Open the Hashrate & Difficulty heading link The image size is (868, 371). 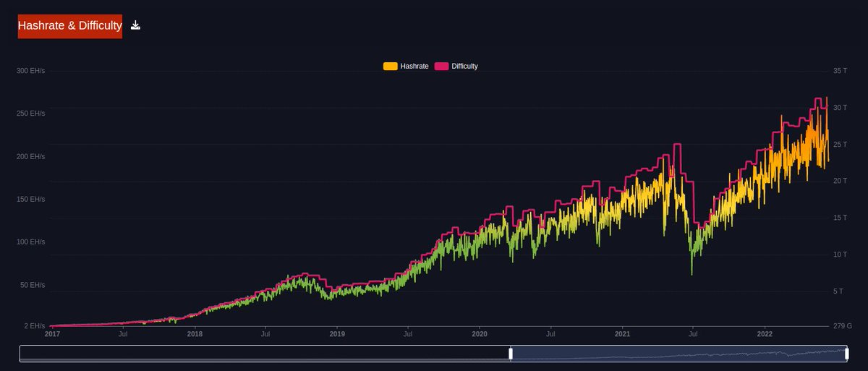pos(70,26)
